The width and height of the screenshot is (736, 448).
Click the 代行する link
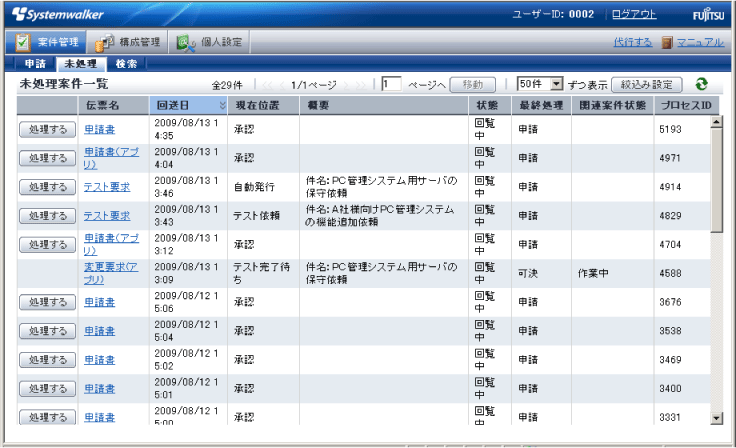(x=632, y=42)
